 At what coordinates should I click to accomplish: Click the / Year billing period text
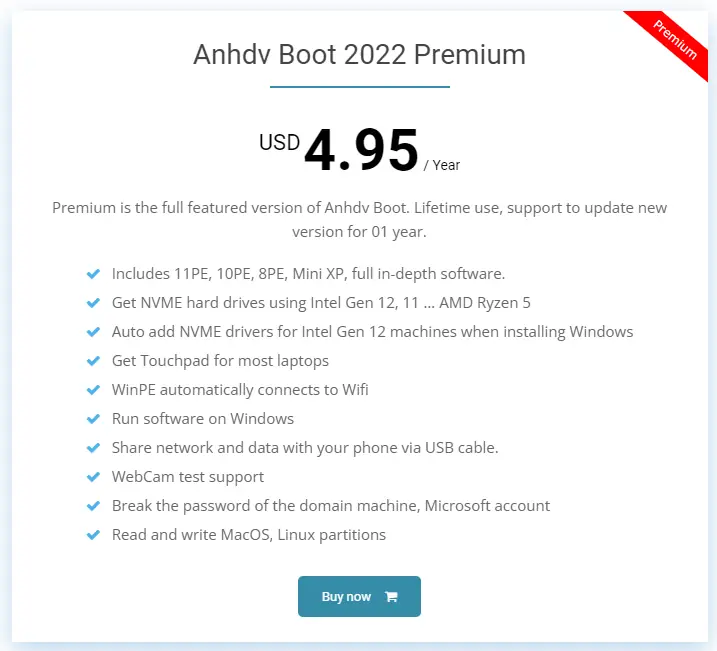442,165
